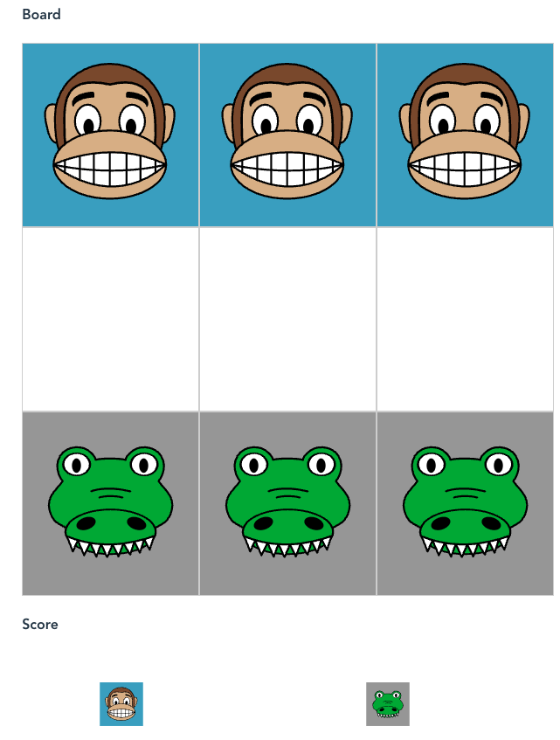Click the empty middle-left board cell
Viewport: 560px width, 740px height.
pyautogui.click(x=110, y=320)
